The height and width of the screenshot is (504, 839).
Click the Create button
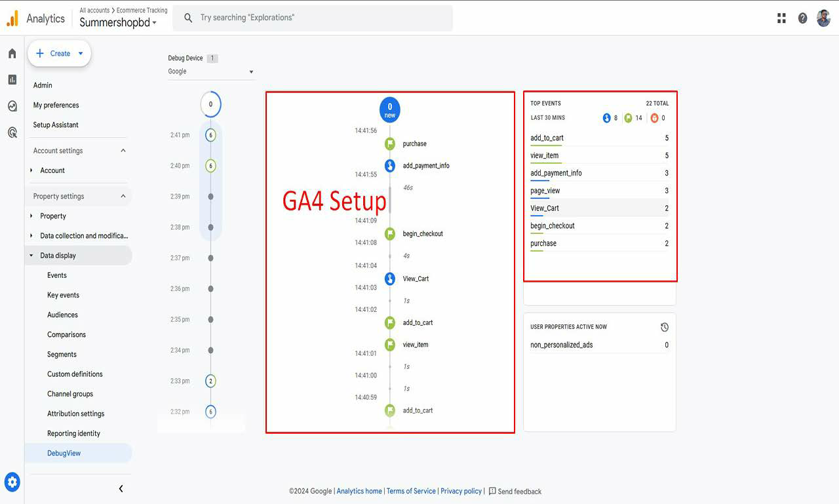59,53
